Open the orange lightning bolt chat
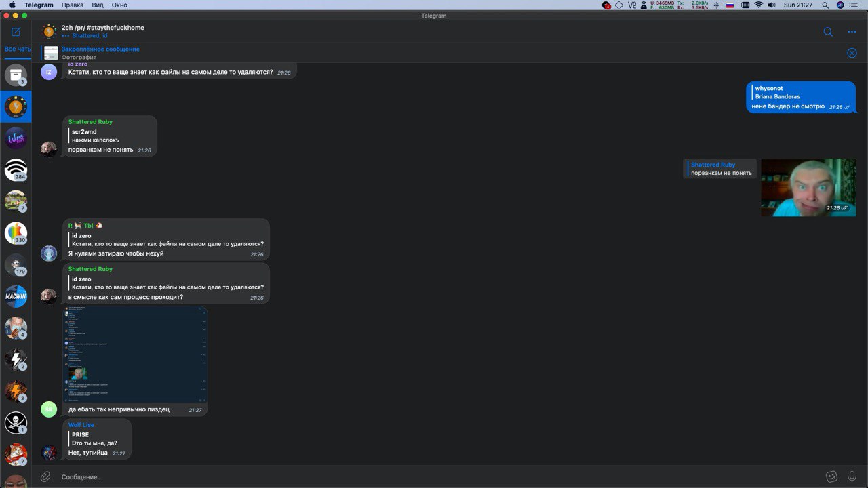 pos(16,391)
